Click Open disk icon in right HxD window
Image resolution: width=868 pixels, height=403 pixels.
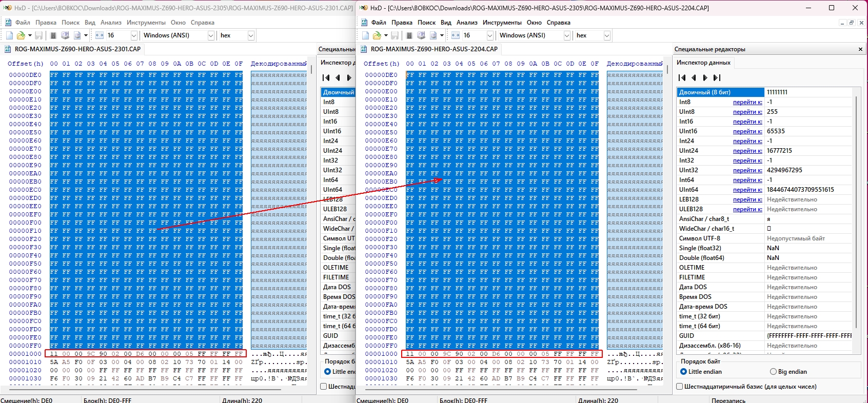(x=421, y=35)
